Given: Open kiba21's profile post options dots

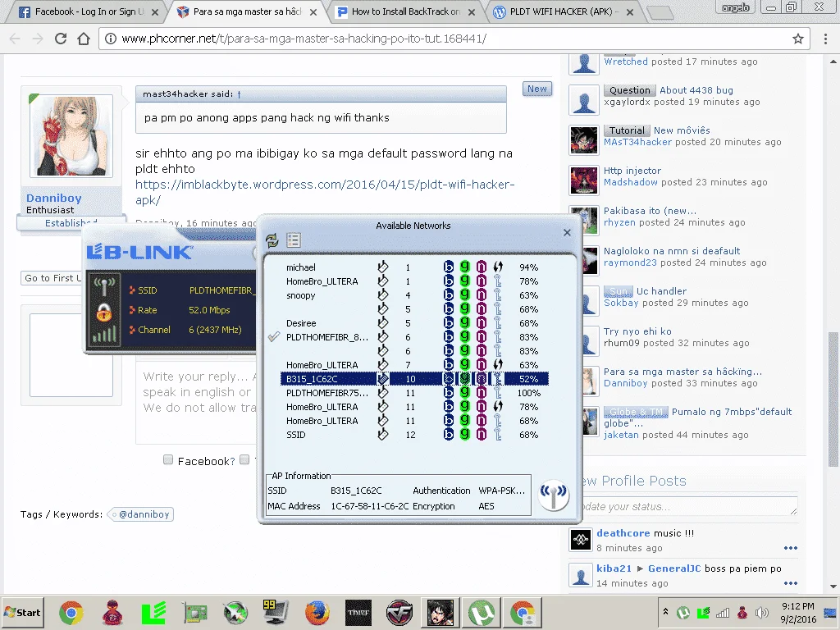Looking at the screenshot, I should pyautogui.click(x=790, y=583).
